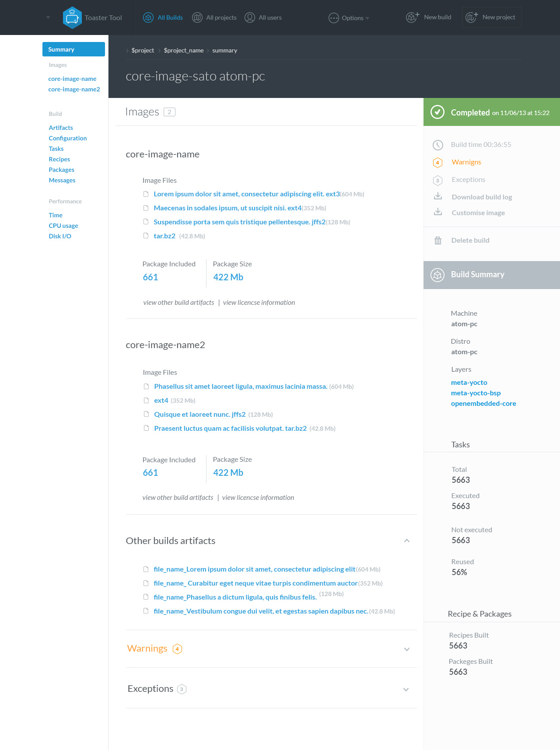The image size is (560, 750).
Task: Expand the Exceptions section chevron
Action: pyautogui.click(x=406, y=690)
